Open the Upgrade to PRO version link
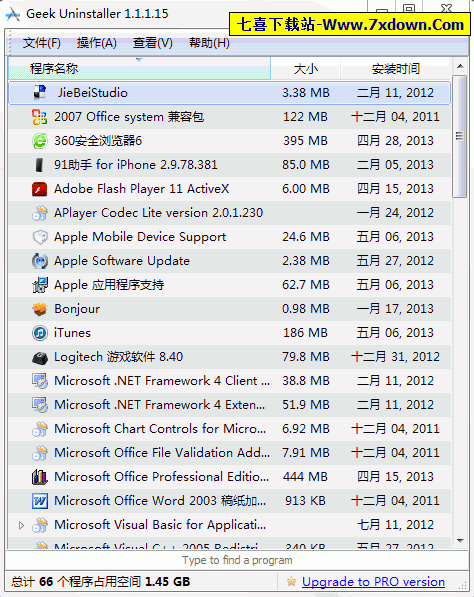 tap(373, 581)
